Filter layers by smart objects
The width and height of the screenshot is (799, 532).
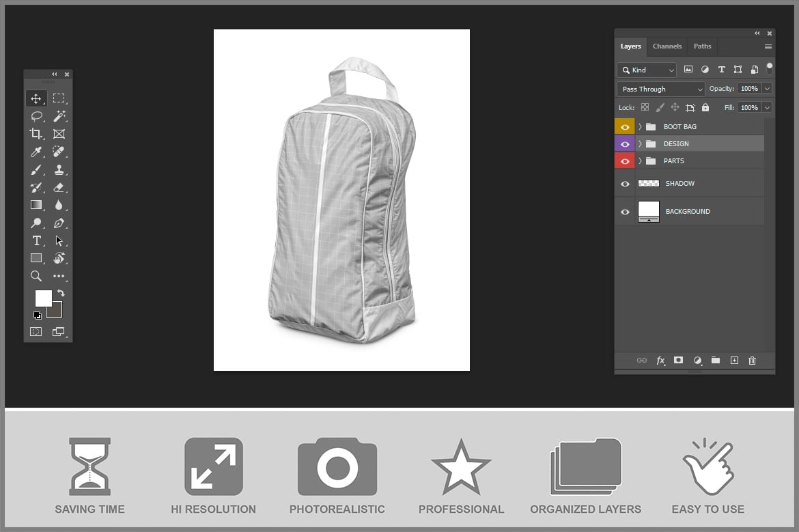(x=755, y=69)
